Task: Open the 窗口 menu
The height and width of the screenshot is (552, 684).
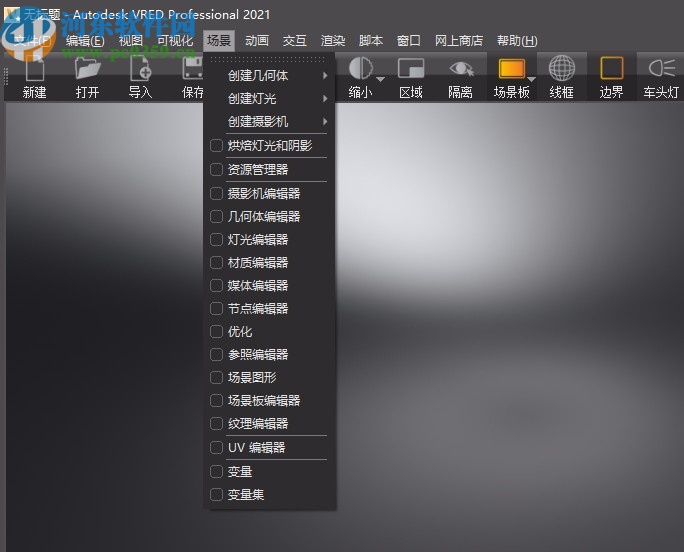Action: [409, 41]
